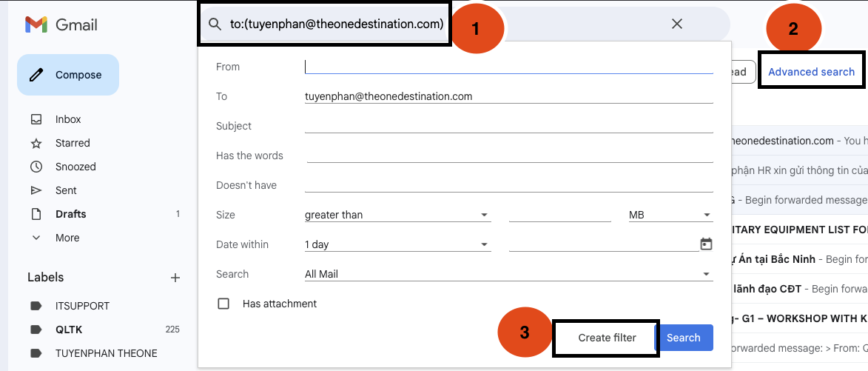The width and height of the screenshot is (868, 371).
Task: Clear search with the X icon
Action: pyautogui.click(x=676, y=24)
